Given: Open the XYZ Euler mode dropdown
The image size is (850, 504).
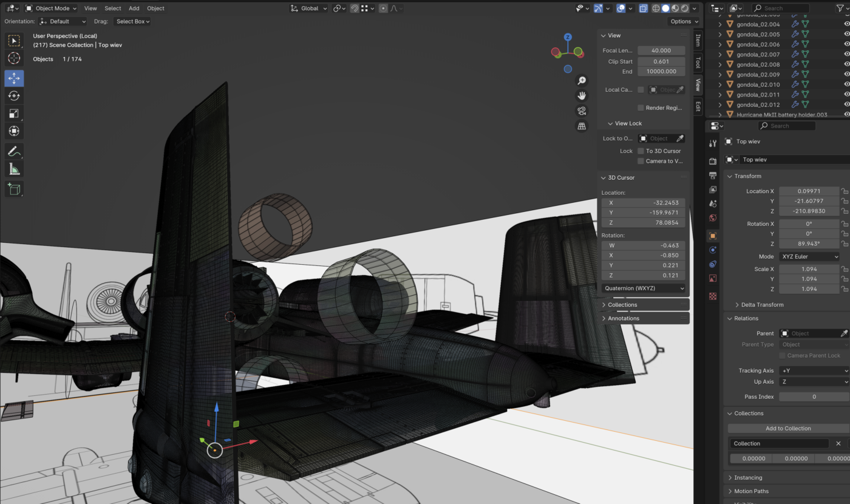Looking at the screenshot, I should coord(809,256).
